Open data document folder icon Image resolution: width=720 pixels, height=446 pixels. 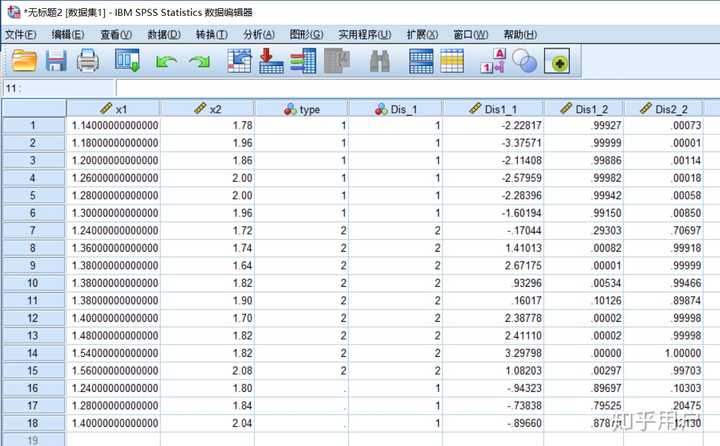tap(24, 61)
